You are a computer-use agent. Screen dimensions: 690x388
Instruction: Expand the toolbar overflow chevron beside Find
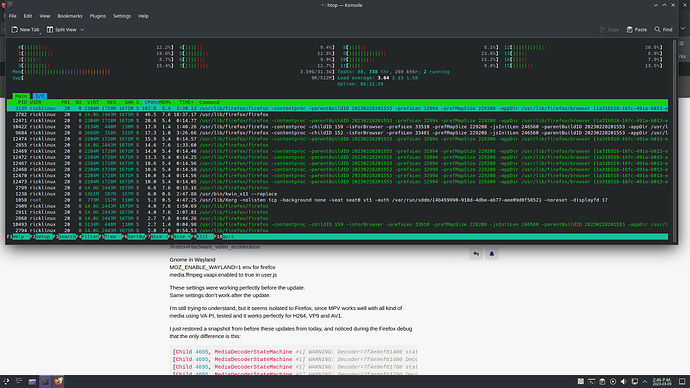683,29
